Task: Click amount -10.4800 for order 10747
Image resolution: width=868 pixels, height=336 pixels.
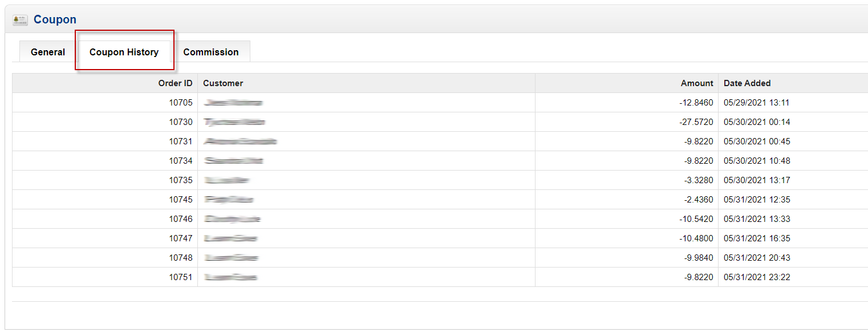Action: pos(696,238)
